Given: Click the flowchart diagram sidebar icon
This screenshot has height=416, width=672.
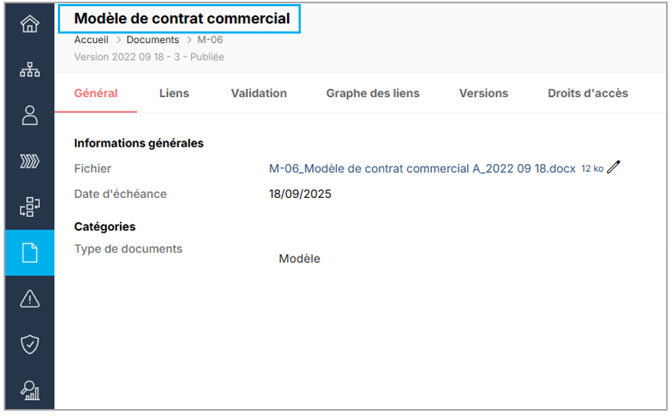Looking at the screenshot, I should coord(29,207).
